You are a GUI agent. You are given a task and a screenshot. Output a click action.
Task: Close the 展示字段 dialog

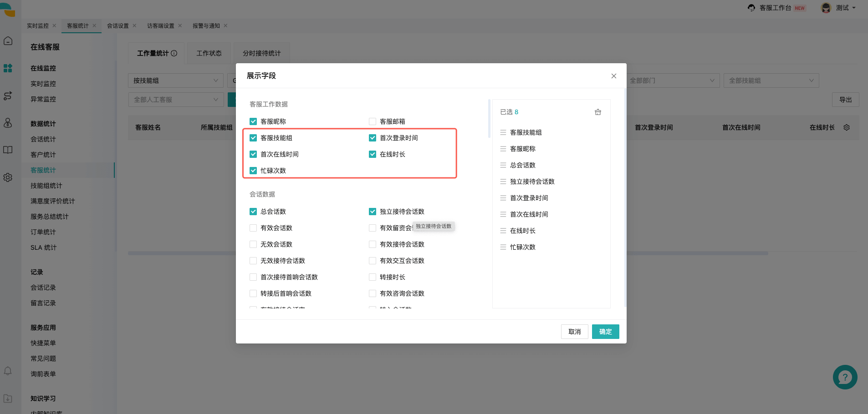pyautogui.click(x=614, y=76)
